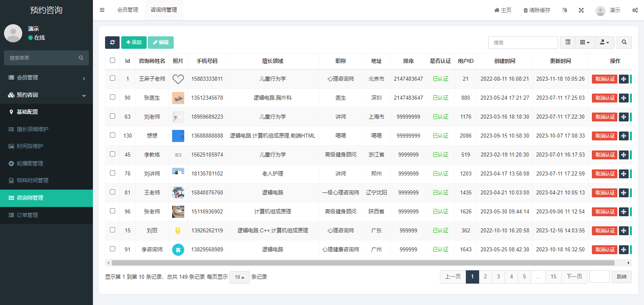Switch to the 会员管理 tab
The height and width of the screenshot is (305, 644).
(128, 10)
